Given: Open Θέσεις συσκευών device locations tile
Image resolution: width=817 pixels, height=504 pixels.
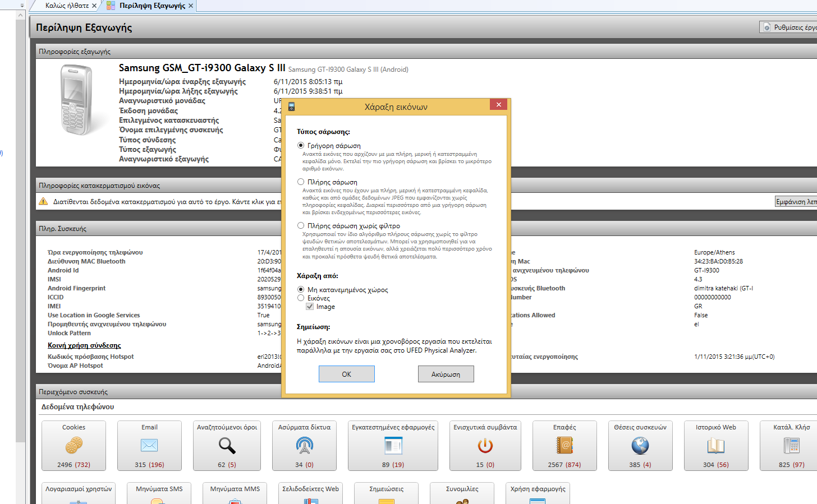Looking at the screenshot, I should pos(640,446).
